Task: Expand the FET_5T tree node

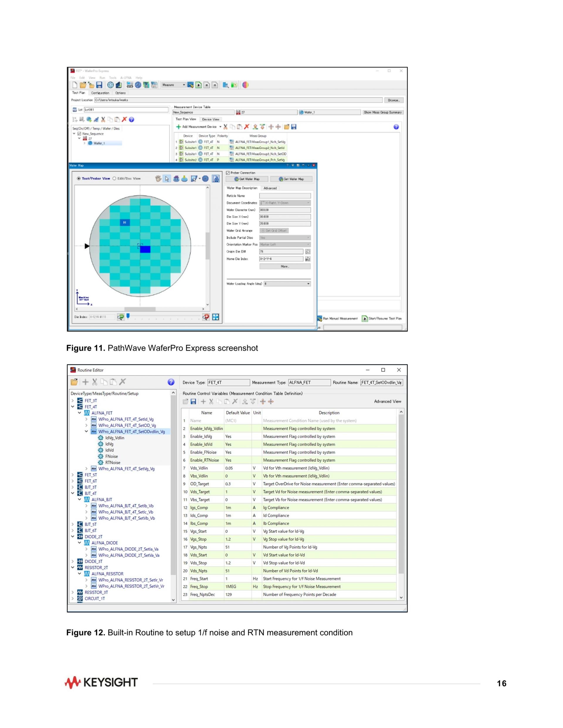Action: (73, 475)
